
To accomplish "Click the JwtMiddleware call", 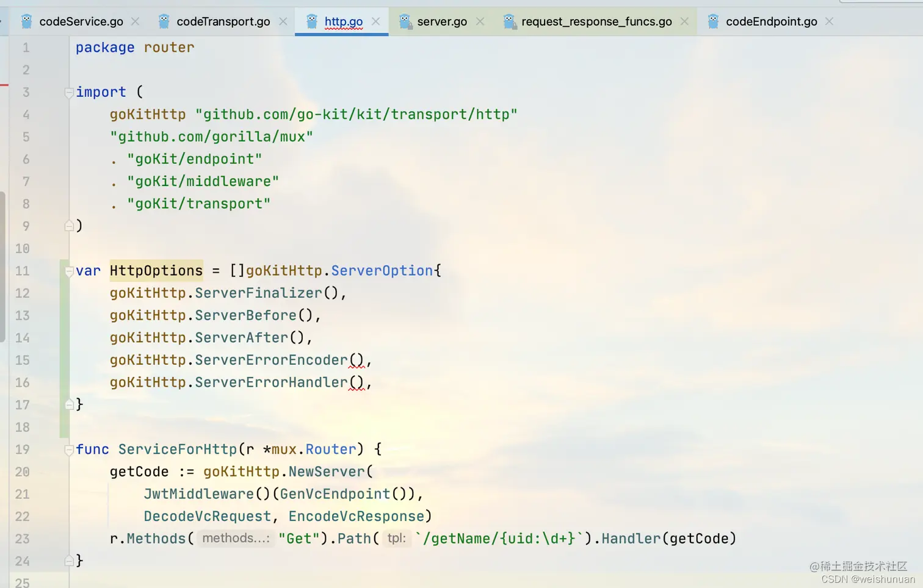I will coord(199,494).
